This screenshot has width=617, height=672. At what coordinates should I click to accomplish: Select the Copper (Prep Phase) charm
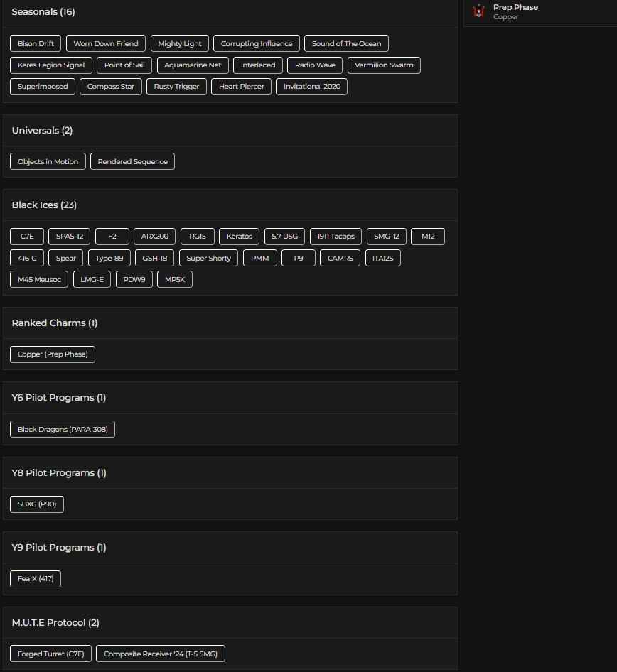pyautogui.click(x=52, y=354)
